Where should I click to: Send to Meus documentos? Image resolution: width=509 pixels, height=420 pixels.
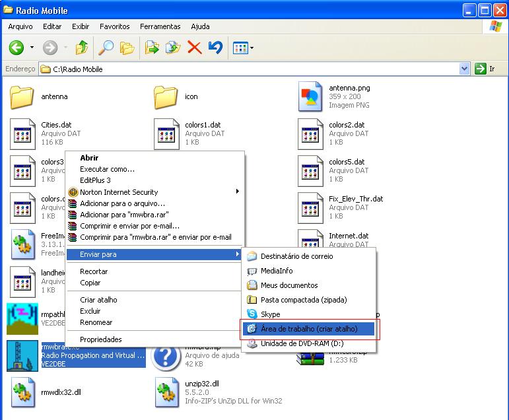coord(309,285)
